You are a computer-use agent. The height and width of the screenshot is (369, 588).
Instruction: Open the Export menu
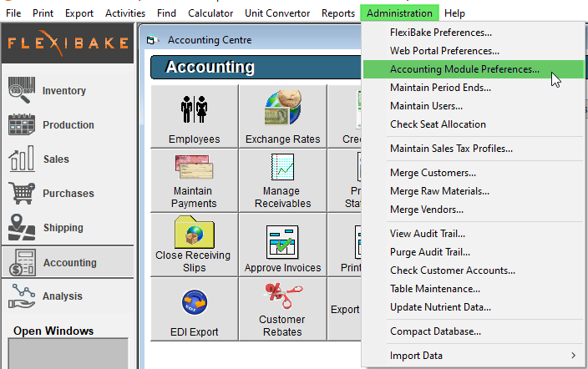pos(79,13)
